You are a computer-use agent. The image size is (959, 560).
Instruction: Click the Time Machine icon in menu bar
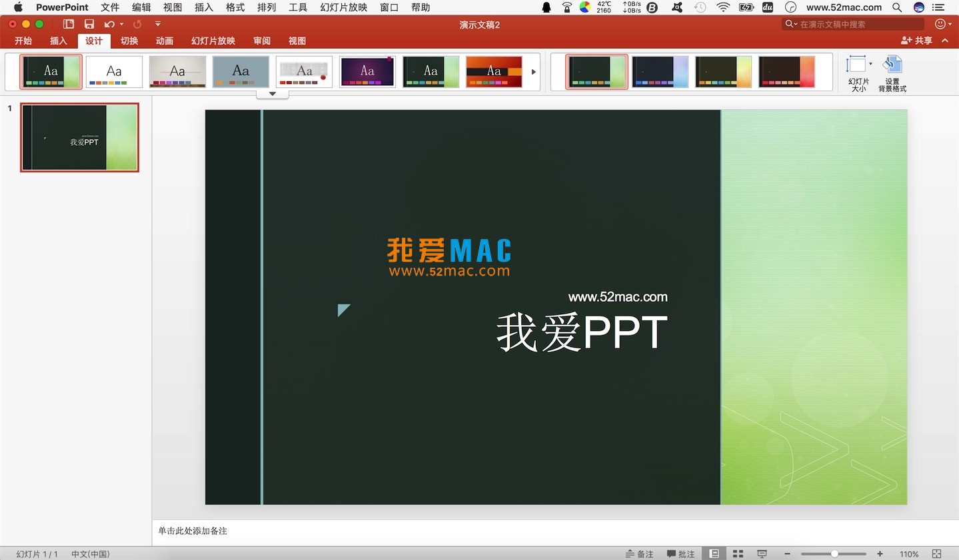click(x=700, y=7)
